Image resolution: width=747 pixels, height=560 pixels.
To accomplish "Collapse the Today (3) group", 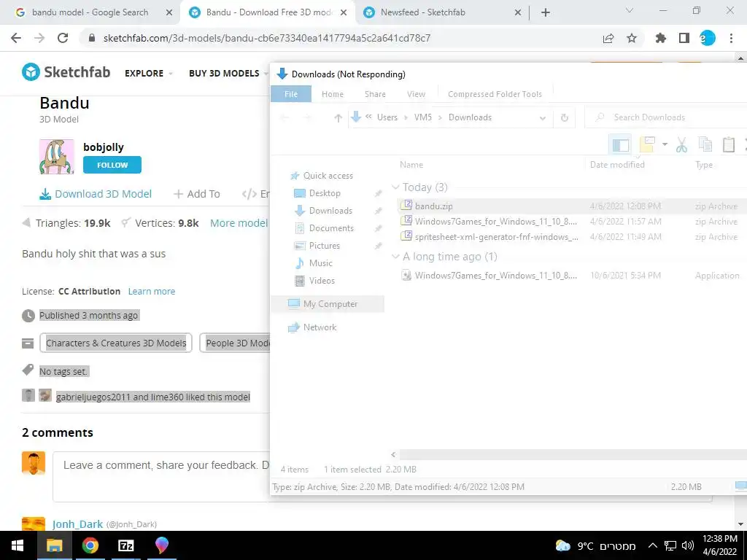I will coord(395,187).
